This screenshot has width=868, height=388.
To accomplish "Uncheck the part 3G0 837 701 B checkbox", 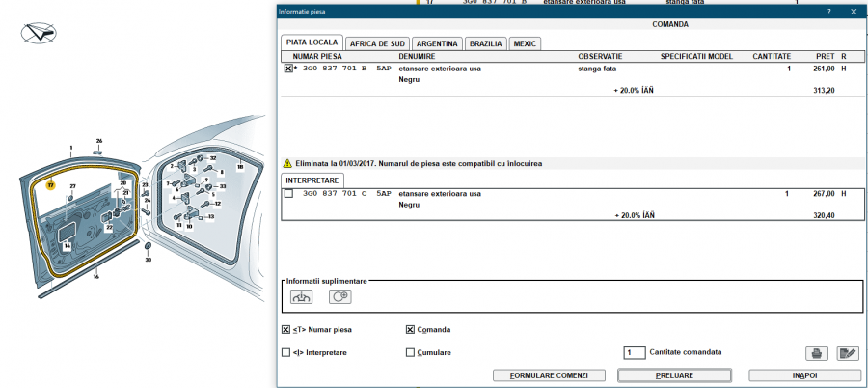I will click(x=288, y=69).
